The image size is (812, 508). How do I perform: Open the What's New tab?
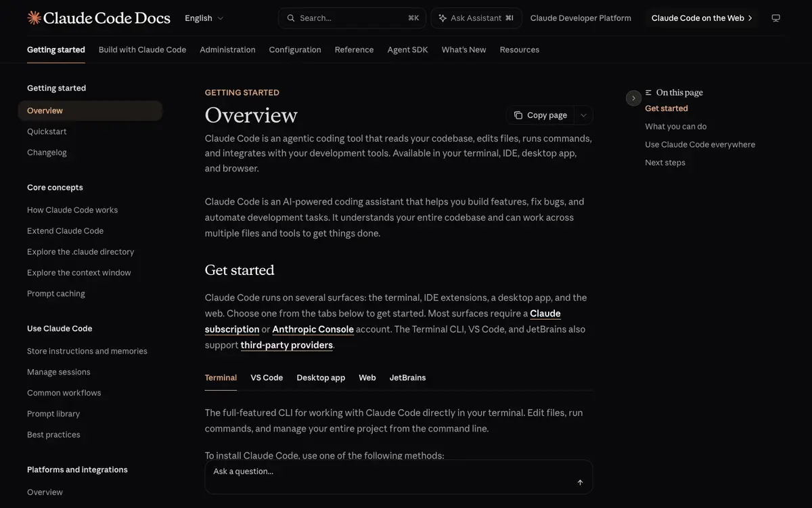pyautogui.click(x=464, y=49)
